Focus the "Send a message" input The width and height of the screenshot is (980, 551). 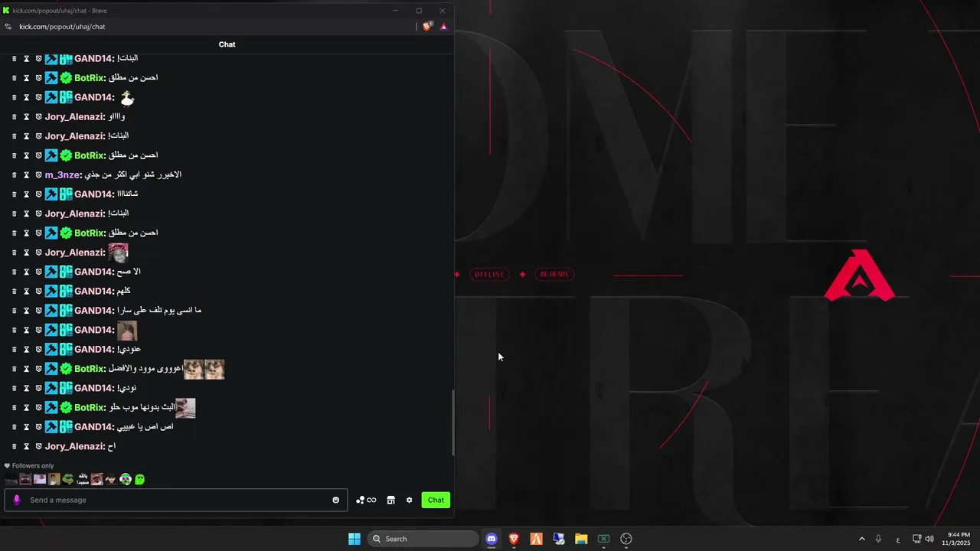tap(176, 500)
